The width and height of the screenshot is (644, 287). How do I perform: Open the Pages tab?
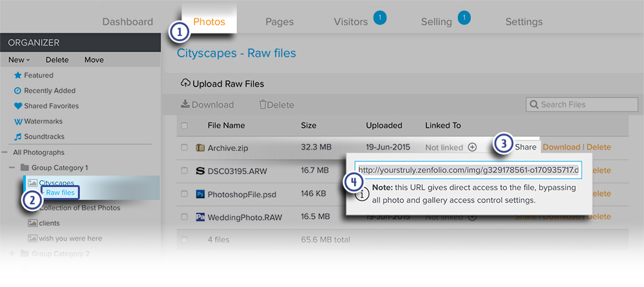pos(279,22)
